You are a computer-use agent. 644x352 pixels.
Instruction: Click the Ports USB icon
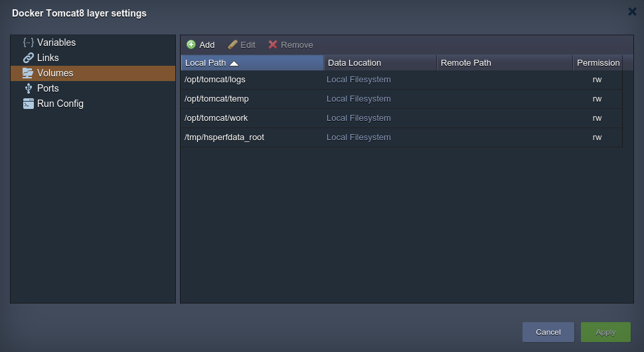29,88
